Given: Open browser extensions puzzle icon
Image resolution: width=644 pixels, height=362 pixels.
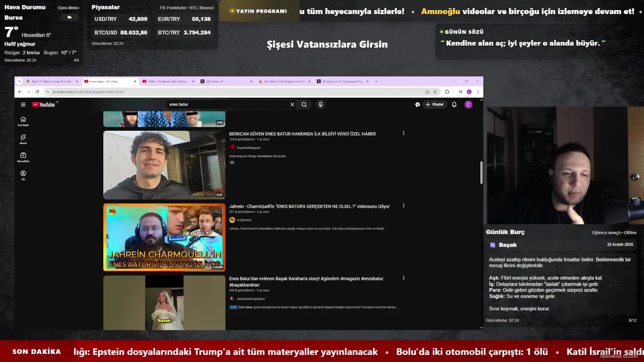Looking at the screenshot, I should [447, 92].
